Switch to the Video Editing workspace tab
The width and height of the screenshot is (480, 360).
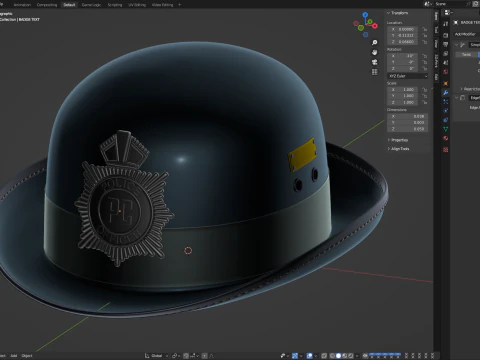pyautogui.click(x=162, y=5)
